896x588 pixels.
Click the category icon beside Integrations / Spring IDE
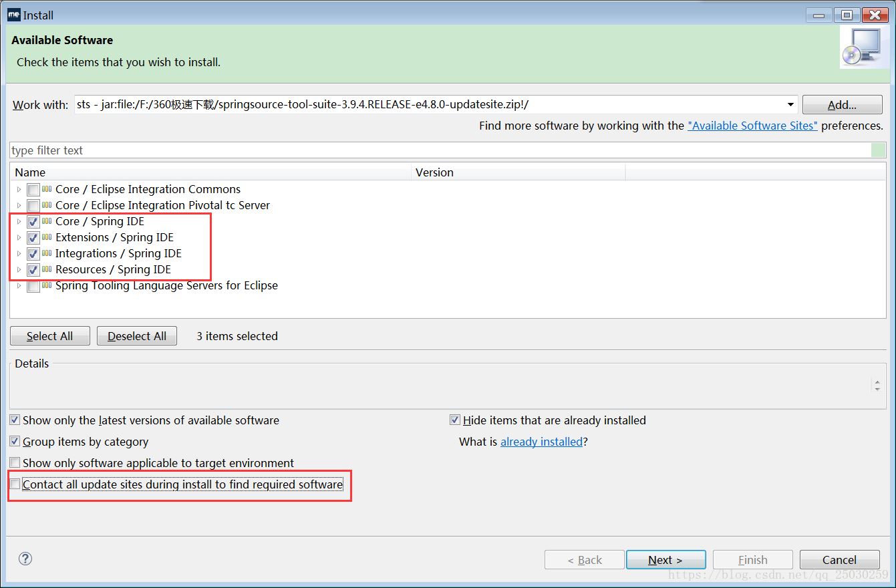(x=47, y=253)
